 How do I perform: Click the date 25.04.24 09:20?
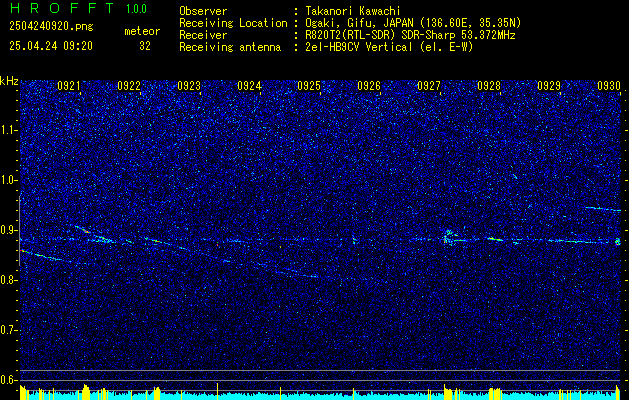click(x=51, y=46)
